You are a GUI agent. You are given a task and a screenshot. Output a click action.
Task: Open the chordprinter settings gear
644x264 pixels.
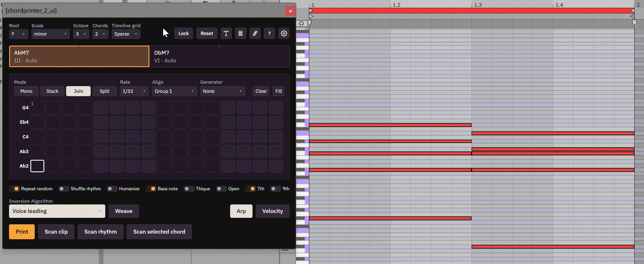pos(284,34)
